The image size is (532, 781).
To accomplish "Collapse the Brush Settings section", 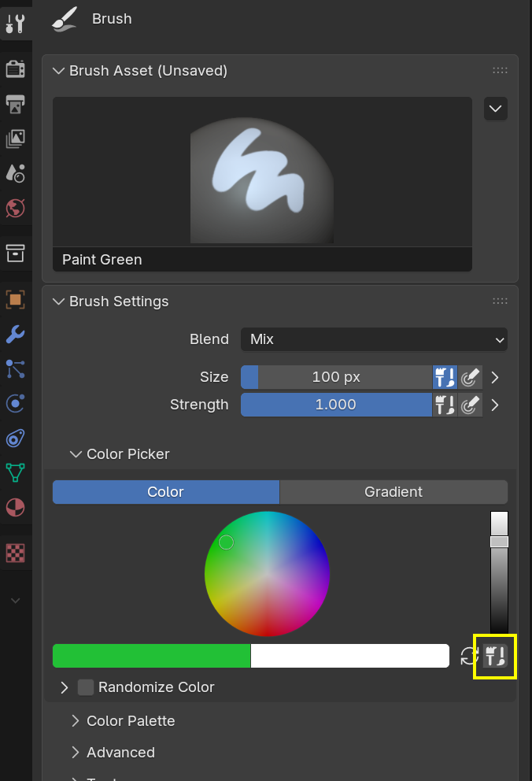I will click(x=59, y=301).
